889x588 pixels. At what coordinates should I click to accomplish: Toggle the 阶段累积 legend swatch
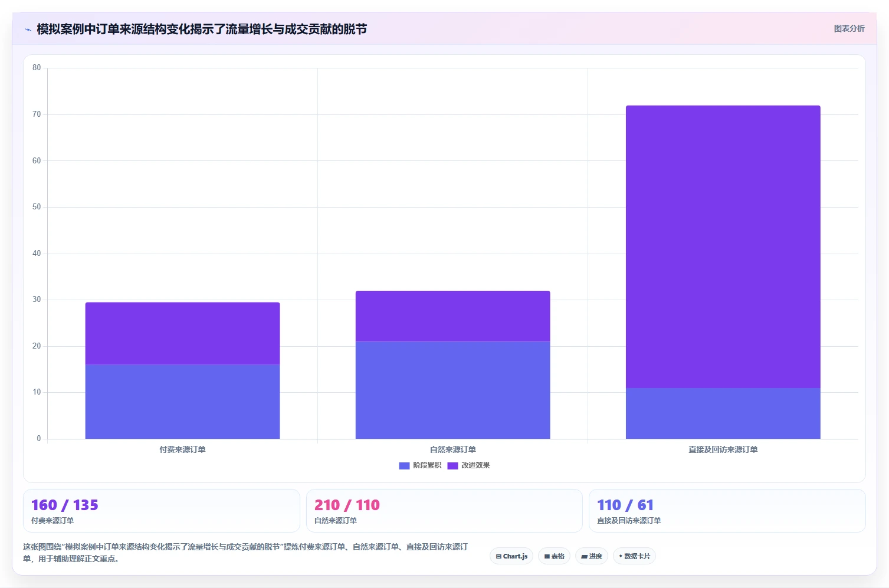tap(404, 465)
